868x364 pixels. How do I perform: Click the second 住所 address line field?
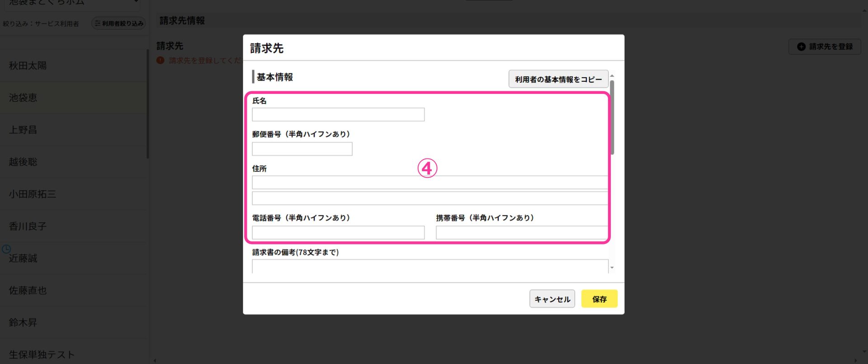tap(430, 198)
